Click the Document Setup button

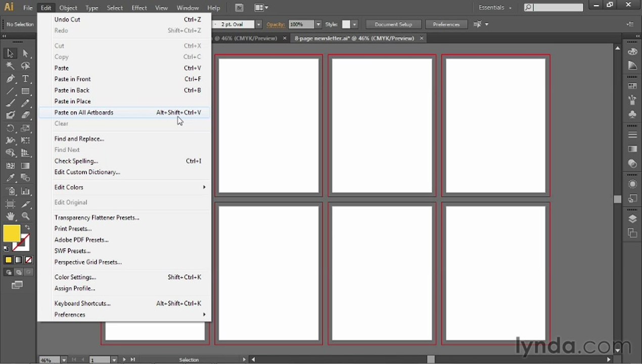(393, 24)
